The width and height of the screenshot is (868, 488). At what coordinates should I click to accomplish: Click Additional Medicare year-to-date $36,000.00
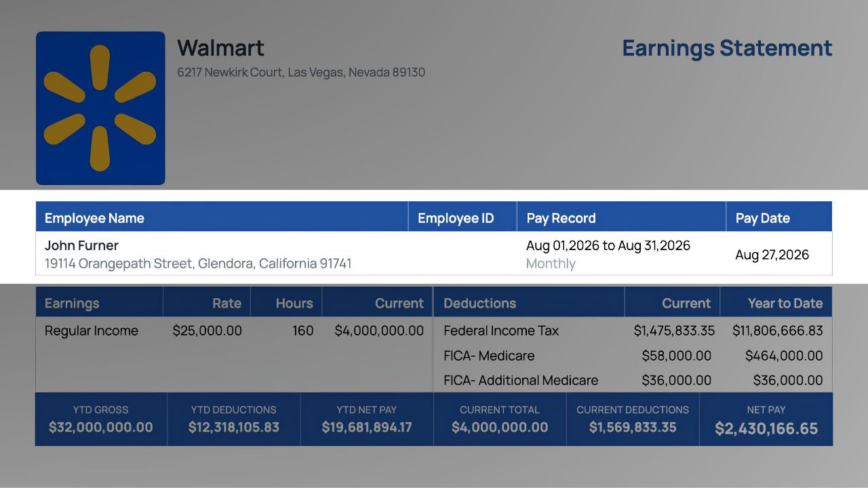click(x=788, y=380)
